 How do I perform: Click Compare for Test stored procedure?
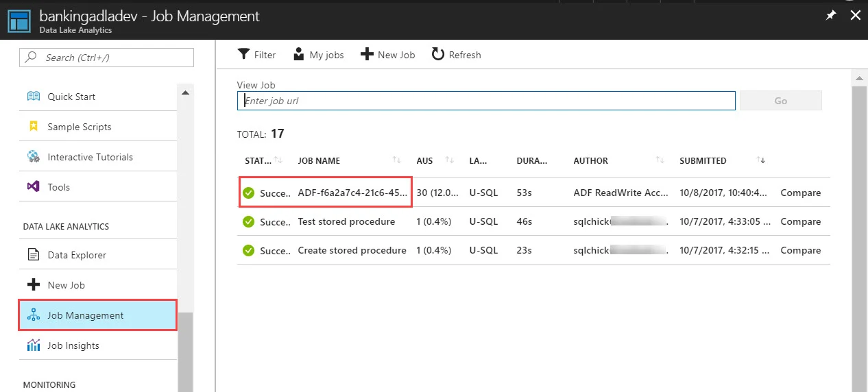pos(800,222)
